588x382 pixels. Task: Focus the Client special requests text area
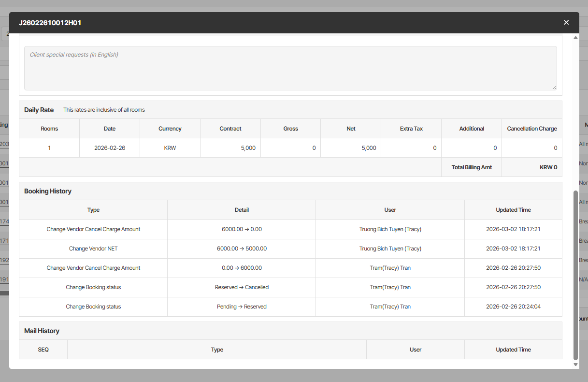click(290, 68)
